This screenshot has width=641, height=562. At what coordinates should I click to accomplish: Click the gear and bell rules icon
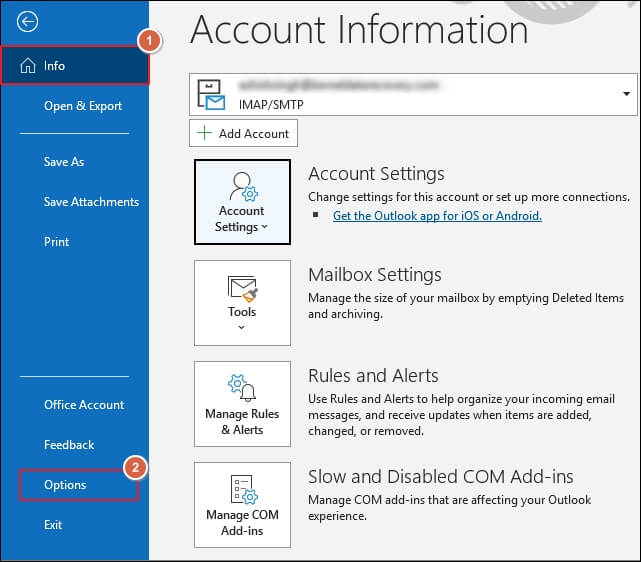coord(242,387)
